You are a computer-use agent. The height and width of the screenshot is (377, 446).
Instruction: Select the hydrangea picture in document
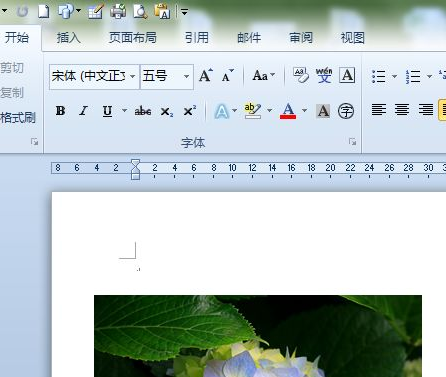click(x=258, y=336)
